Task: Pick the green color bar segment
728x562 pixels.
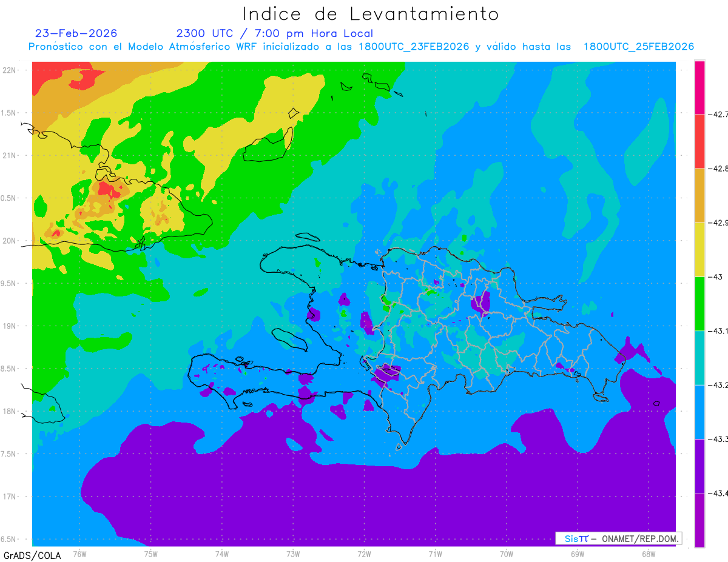Action: point(699,303)
